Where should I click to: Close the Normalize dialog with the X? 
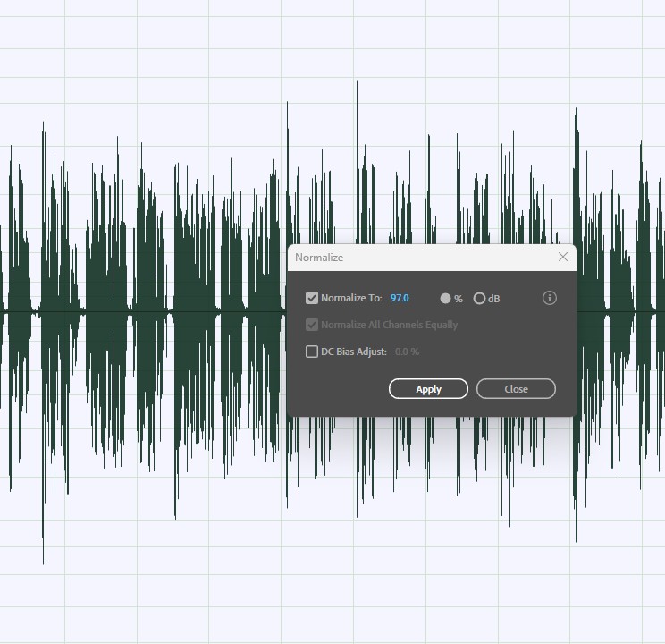pos(562,257)
